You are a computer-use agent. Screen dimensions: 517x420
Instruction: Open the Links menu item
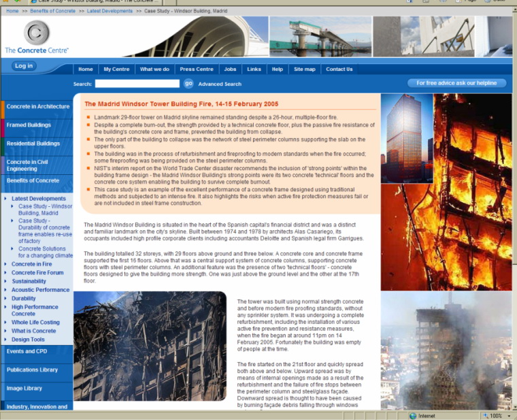[254, 69]
